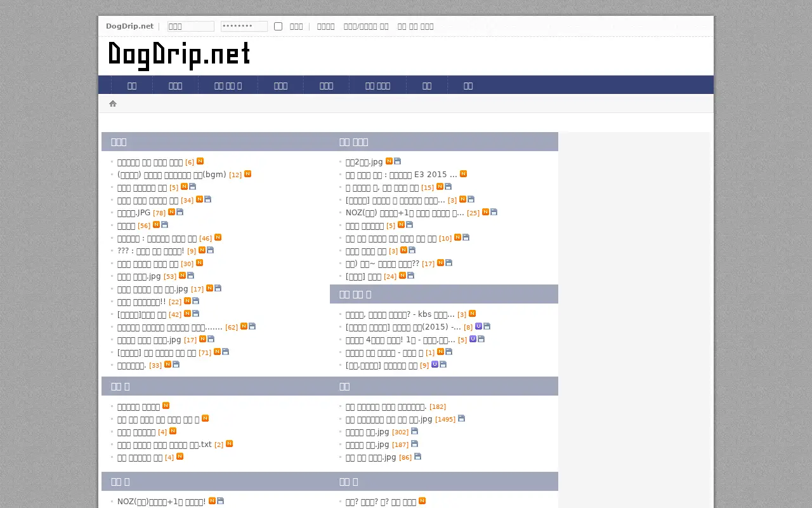The height and width of the screenshot is (508, 812).
Task: Click the orange N icon on the [46] row
Action: tap(218, 237)
